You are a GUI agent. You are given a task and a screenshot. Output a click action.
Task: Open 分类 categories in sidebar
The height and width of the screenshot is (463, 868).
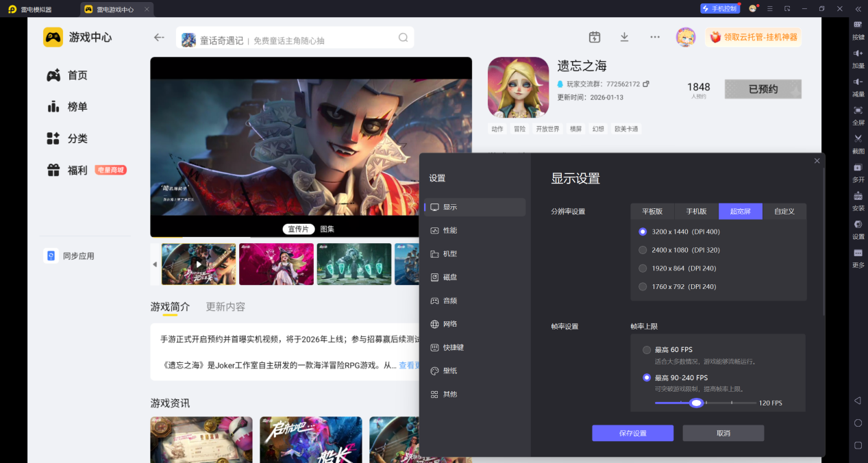click(x=68, y=138)
